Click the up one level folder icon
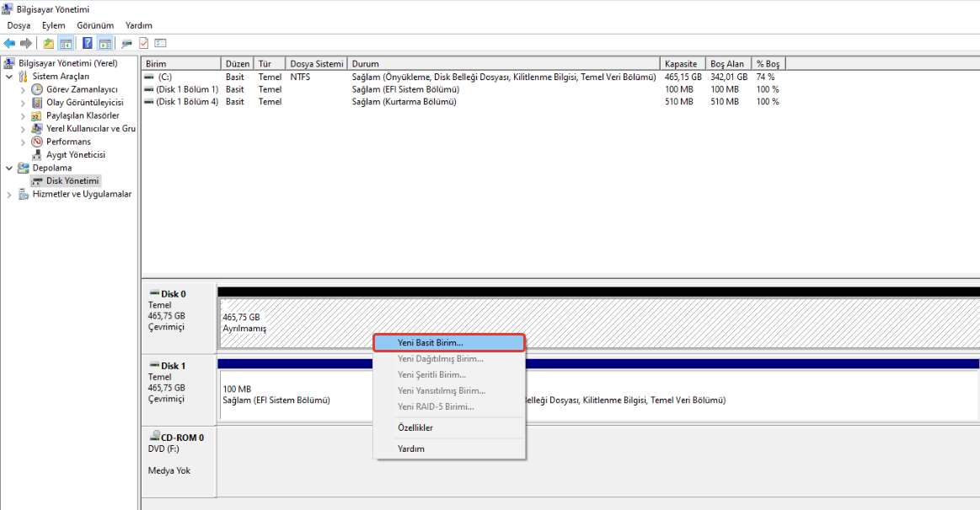 49,43
